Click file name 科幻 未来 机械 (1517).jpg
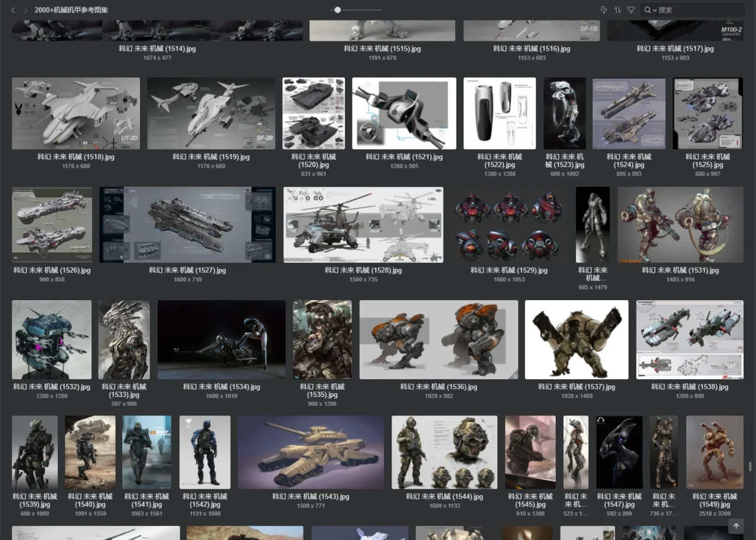 (x=675, y=49)
